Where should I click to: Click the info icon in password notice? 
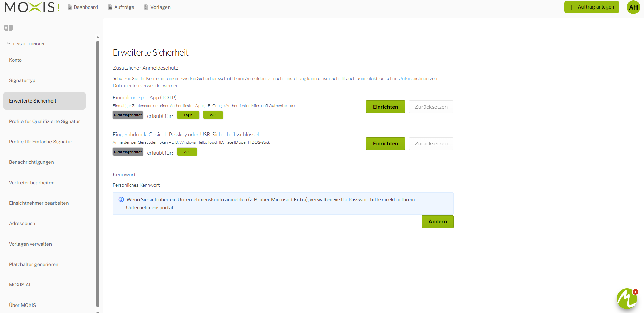[121, 200]
